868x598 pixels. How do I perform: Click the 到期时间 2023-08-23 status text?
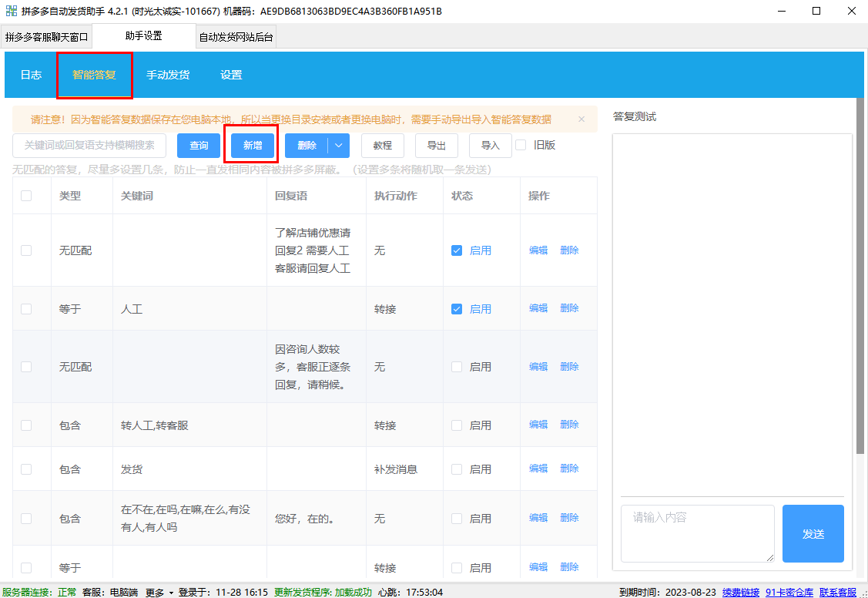[x=667, y=593]
